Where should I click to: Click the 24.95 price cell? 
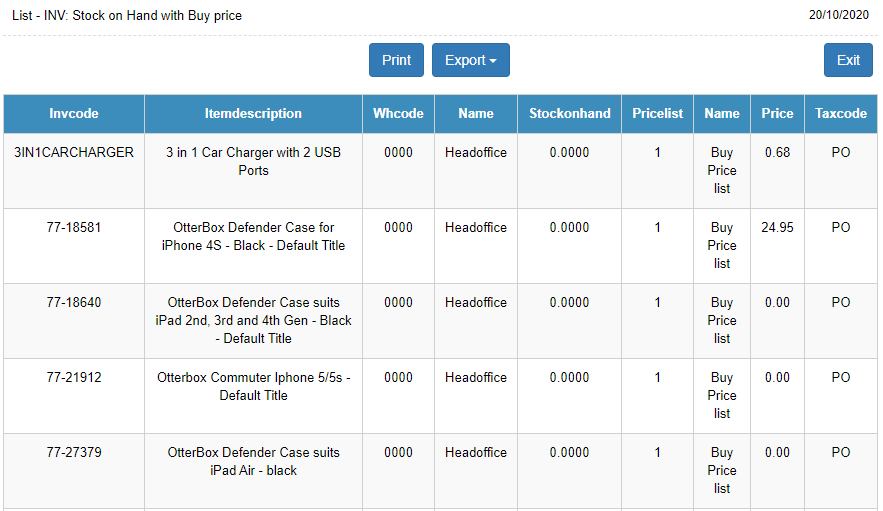click(x=777, y=228)
